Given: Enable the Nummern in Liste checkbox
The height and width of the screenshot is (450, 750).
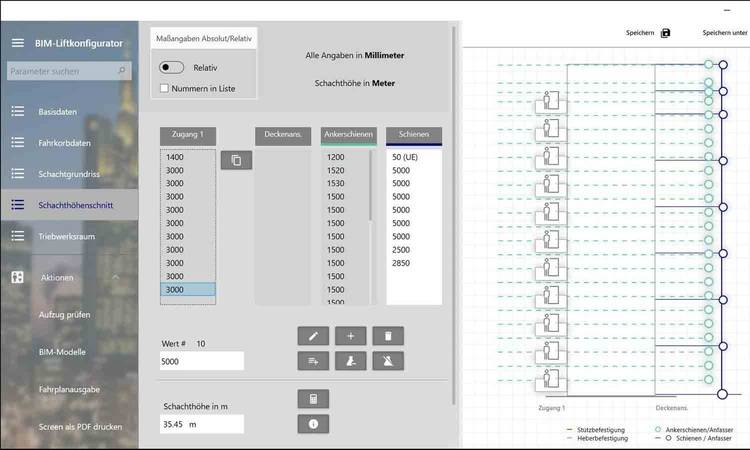Looking at the screenshot, I should point(165,89).
